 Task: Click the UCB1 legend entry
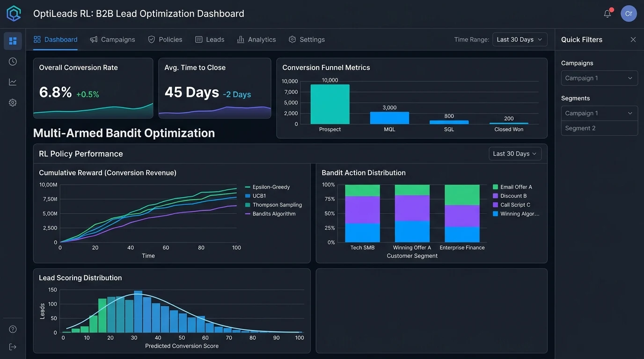click(x=256, y=196)
